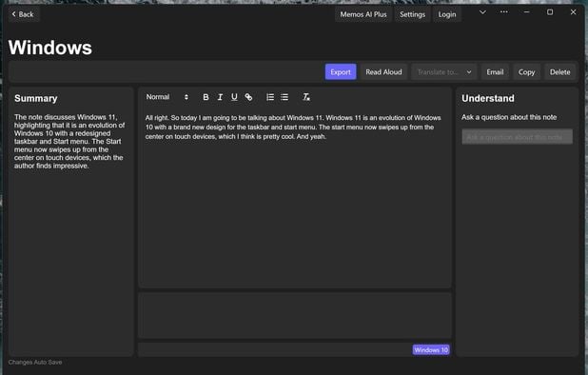Expand the title bar chevron menu
This screenshot has height=375, width=588.
(482, 12)
